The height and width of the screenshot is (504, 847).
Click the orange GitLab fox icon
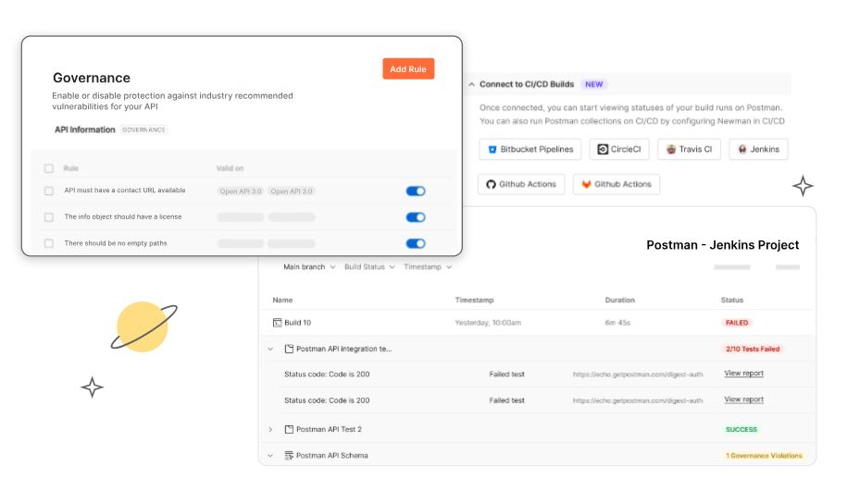coord(586,184)
